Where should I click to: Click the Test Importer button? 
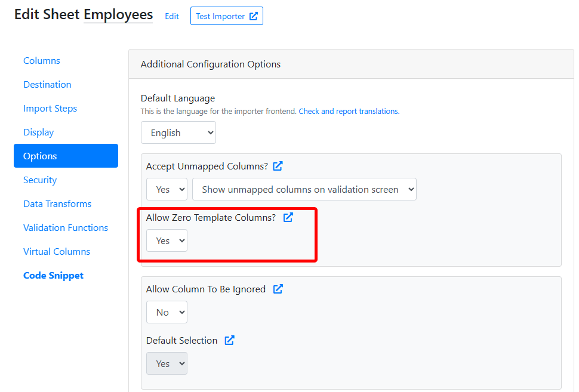227,16
